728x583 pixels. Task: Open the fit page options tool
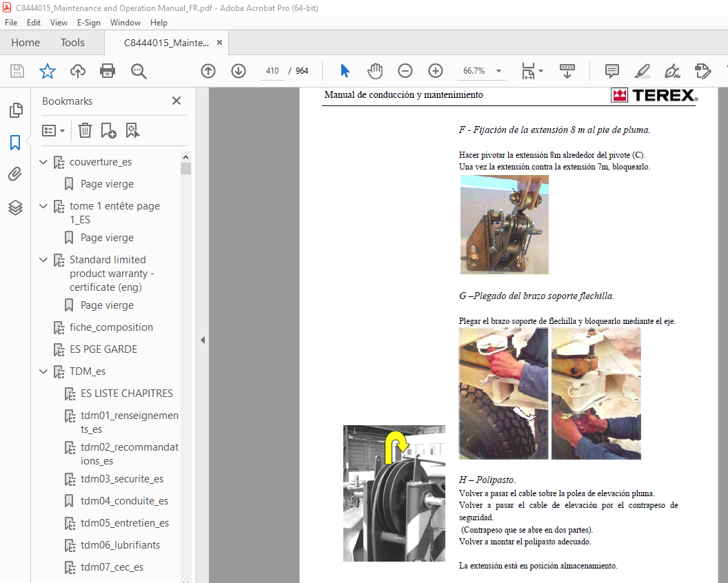[528, 71]
